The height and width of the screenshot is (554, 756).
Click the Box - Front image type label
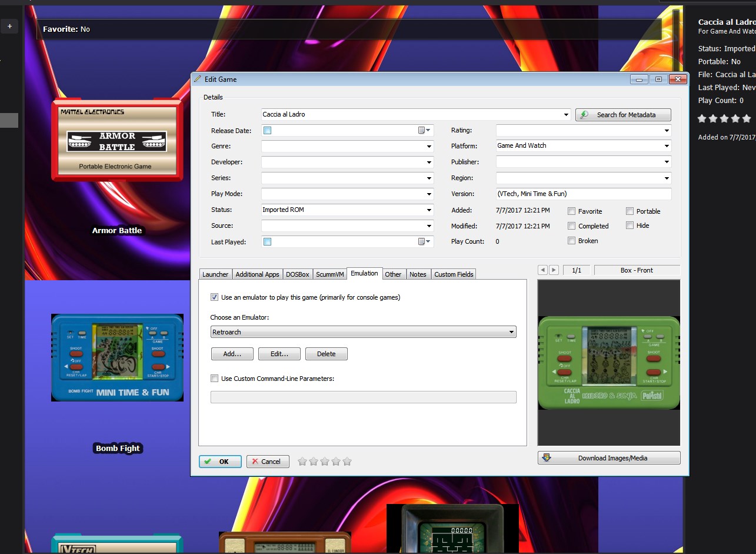[637, 270]
